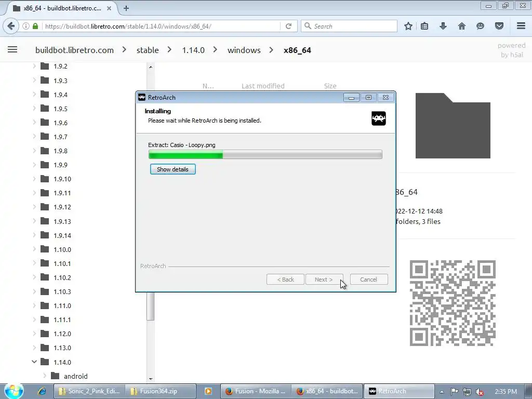Select the 1.9.7 folder in tree
Viewport: 532px width, 399px height.
click(x=60, y=137)
